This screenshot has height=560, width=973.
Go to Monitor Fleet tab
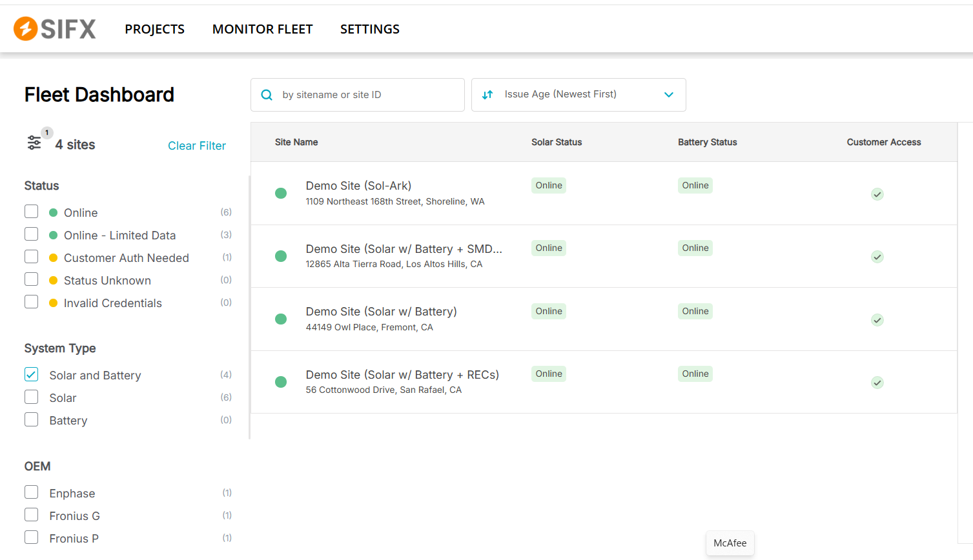click(262, 29)
